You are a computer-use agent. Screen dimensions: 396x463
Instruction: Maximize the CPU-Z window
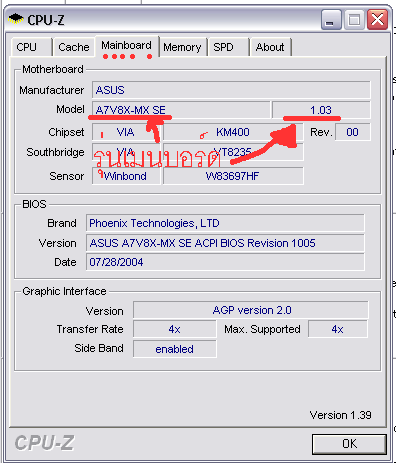[x=354, y=20]
